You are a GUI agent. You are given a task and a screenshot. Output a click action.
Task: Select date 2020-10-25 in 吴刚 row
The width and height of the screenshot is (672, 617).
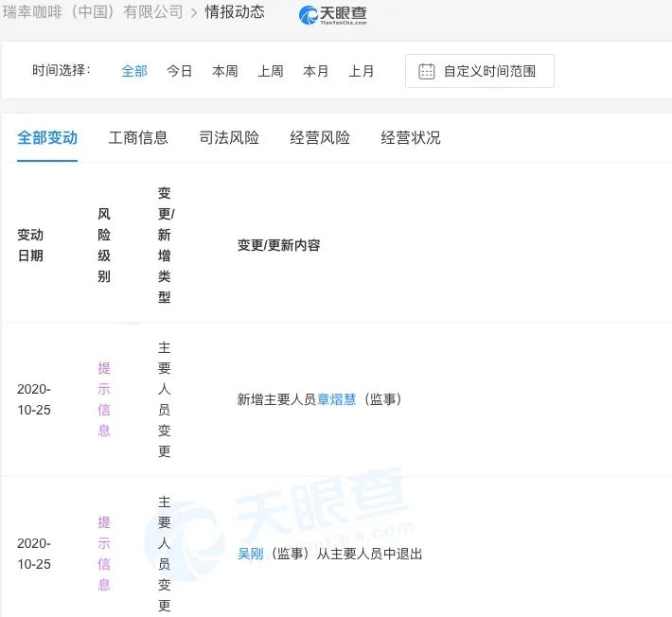pos(34,554)
